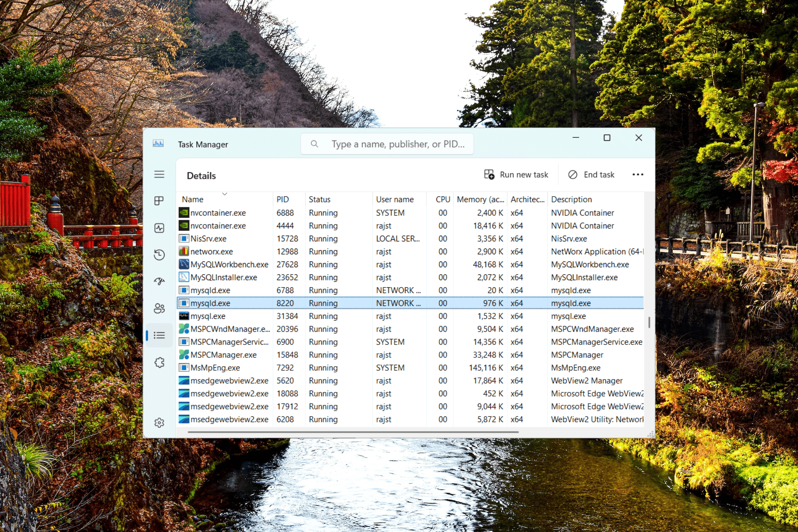Open the hamburger navigation menu
This screenshot has height=532, width=798.
point(159,174)
